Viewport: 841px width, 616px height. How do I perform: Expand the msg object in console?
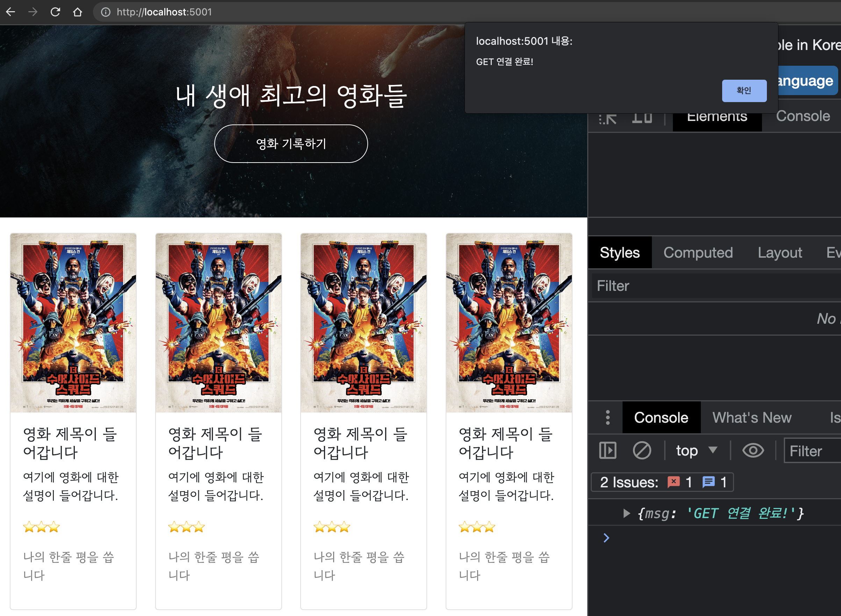click(x=626, y=514)
